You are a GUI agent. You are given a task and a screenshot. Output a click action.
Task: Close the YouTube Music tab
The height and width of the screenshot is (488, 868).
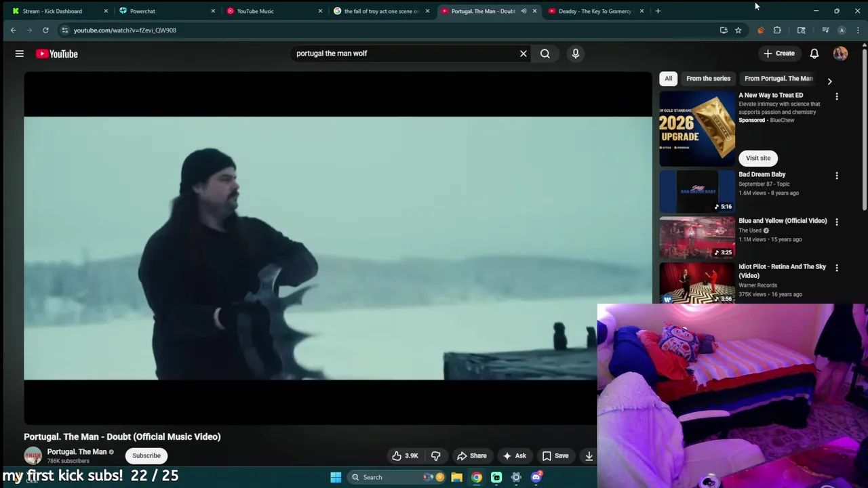point(320,11)
